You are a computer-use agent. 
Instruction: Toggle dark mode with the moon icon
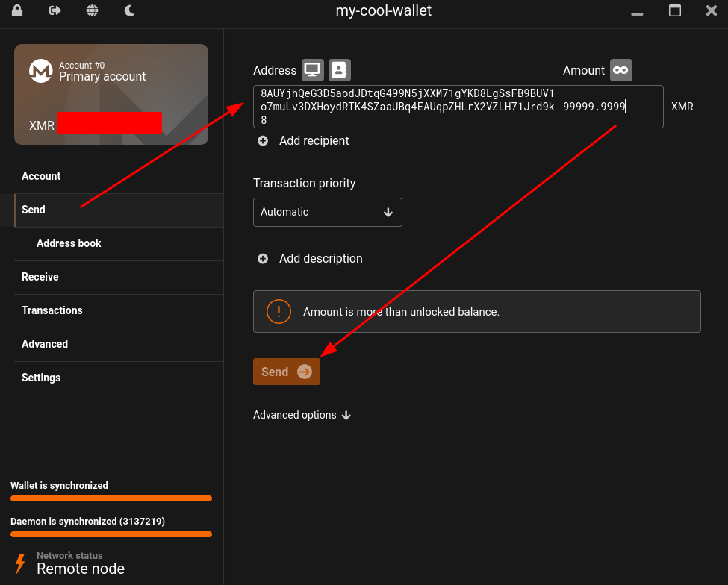click(x=129, y=10)
